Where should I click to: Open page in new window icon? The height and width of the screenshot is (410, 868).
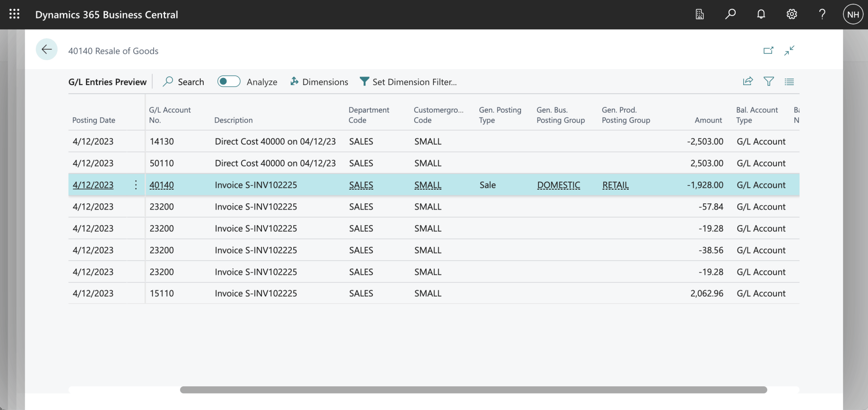click(768, 51)
